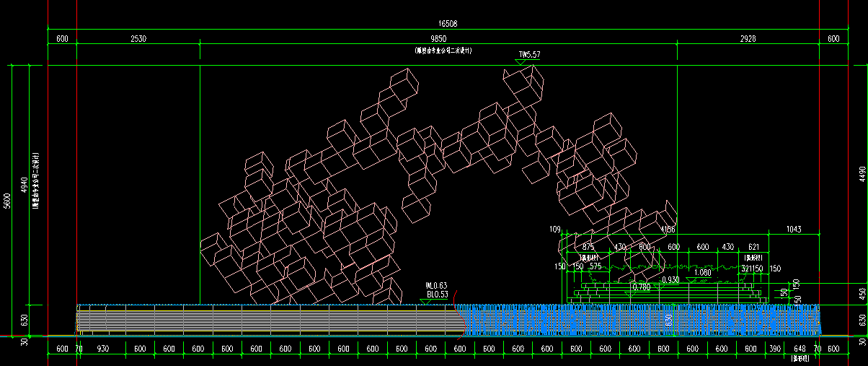Pick the 0.930 elevation label
Image resolution: width=868 pixels, height=366 pixels.
(670, 280)
